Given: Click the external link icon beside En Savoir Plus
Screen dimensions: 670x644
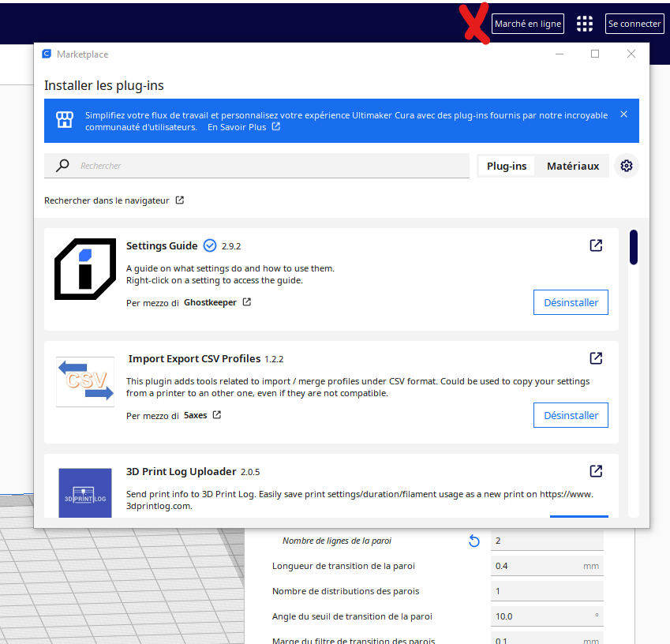Looking at the screenshot, I should [x=276, y=126].
